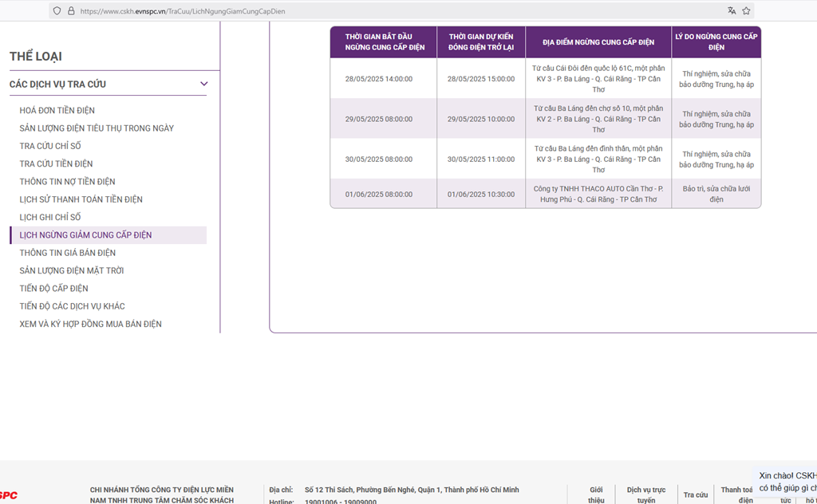Screen dimensions: 817x504
Task: Click the padlock site security icon
Action: tap(71, 11)
